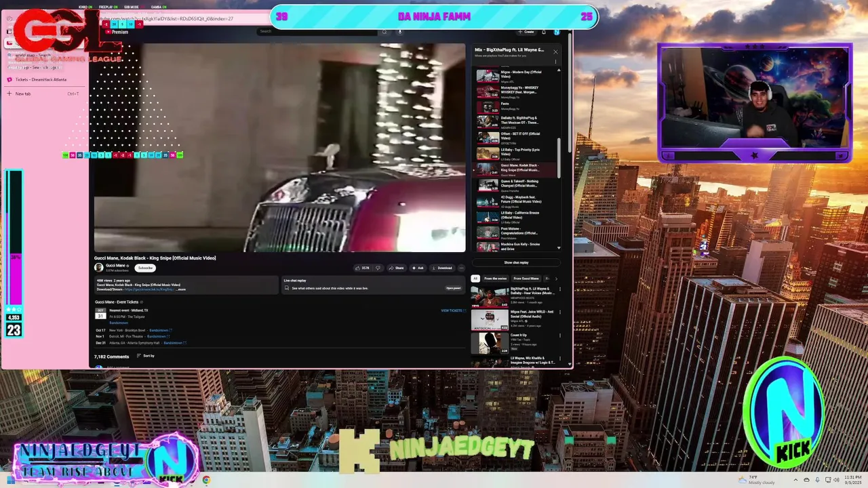Click the 7,182 Comments heading
This screenshot has width=868, height=488.
[x=111, y=356]
